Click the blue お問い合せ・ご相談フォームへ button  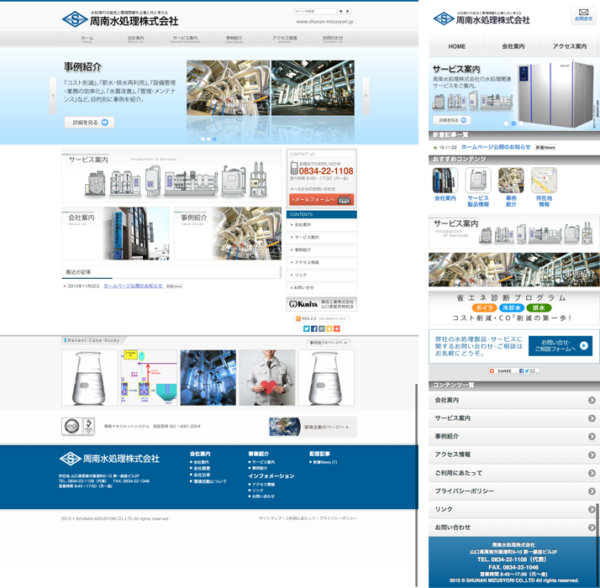tap(560, 346)
